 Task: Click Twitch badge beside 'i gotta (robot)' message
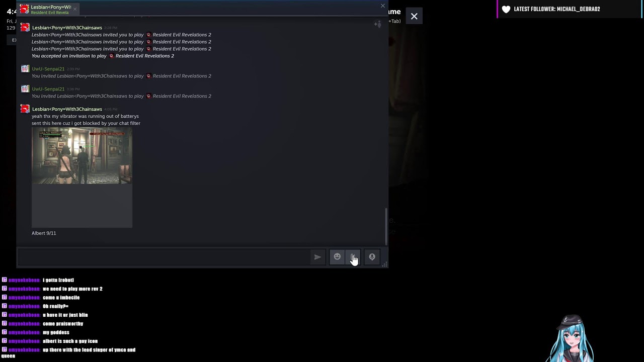click(x=5, y=280)
